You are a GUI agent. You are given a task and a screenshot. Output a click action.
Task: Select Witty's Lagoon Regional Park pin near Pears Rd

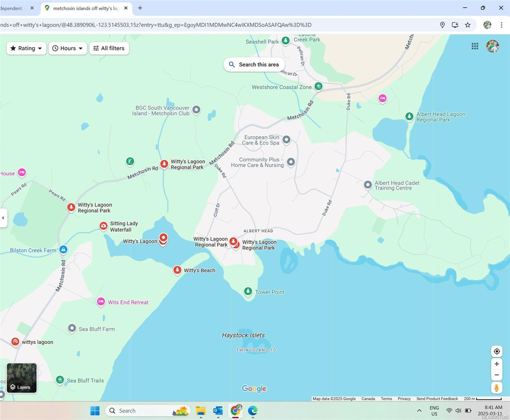tap(71, 207)
